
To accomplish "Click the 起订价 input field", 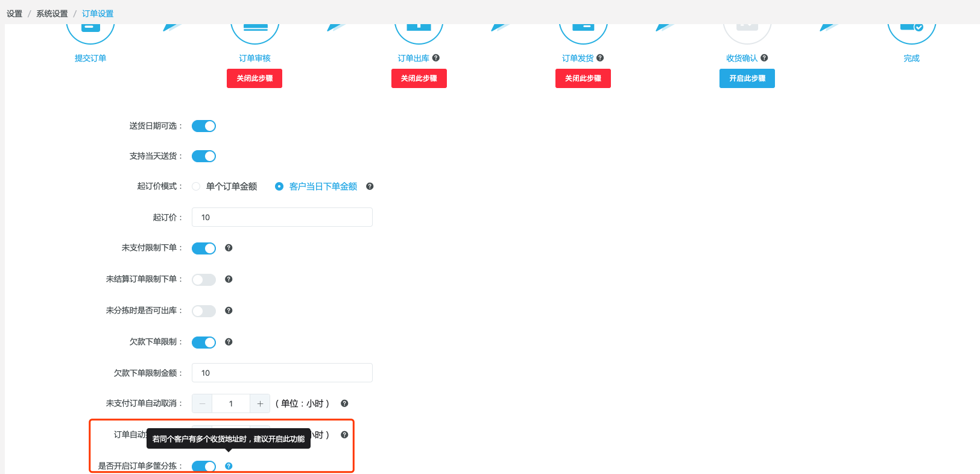I will tap(282, 217).
